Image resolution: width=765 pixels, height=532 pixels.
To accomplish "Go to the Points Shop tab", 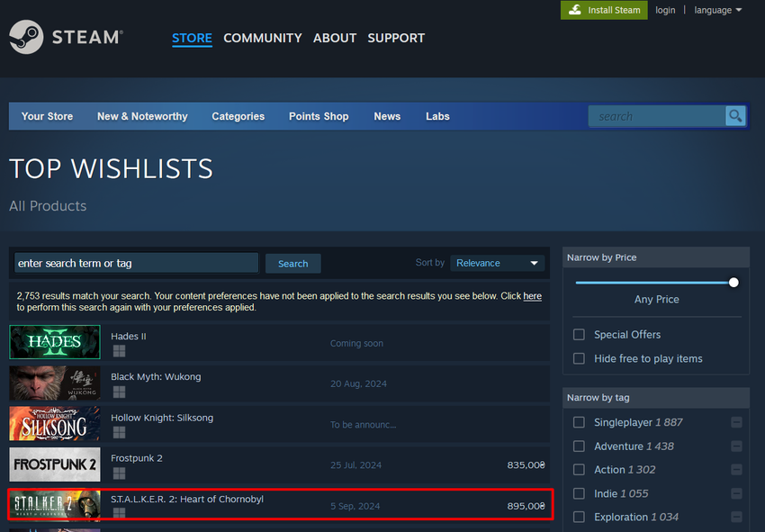I will (319, 116).
